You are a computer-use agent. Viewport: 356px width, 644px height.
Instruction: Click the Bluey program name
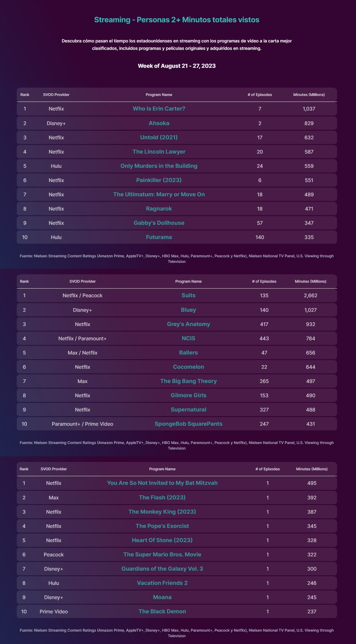(188, 310)
